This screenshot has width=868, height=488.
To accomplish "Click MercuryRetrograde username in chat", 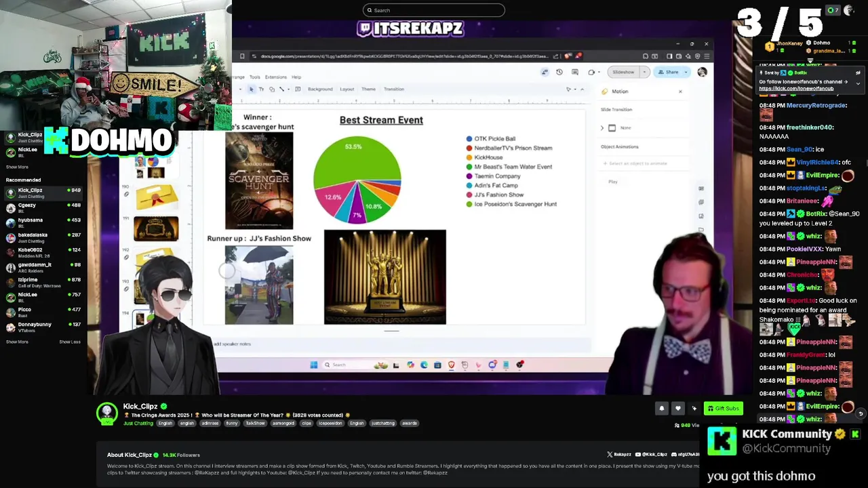I will coord(816,106).
